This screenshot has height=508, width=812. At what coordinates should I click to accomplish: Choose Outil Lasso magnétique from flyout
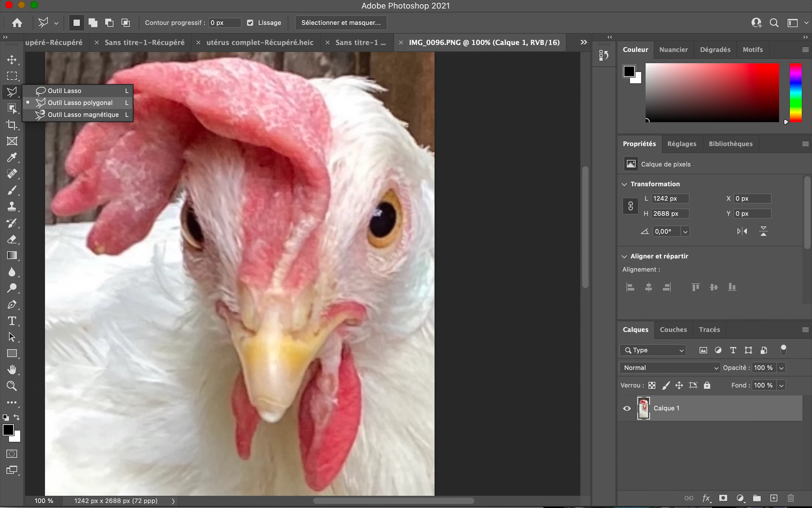[83, 115]
